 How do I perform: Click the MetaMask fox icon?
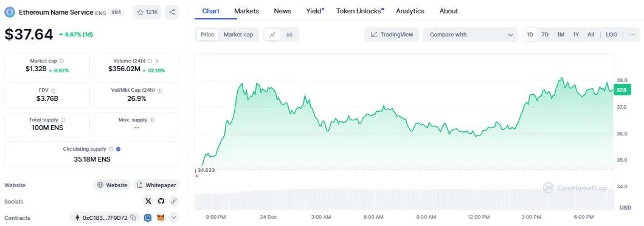click(x=161, y=217)
